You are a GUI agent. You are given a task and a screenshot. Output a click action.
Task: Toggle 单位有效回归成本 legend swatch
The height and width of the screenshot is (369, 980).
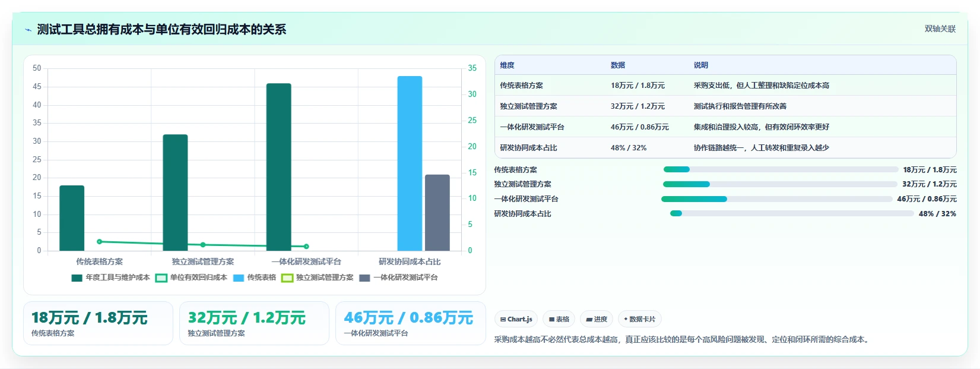tap(161, 277)
